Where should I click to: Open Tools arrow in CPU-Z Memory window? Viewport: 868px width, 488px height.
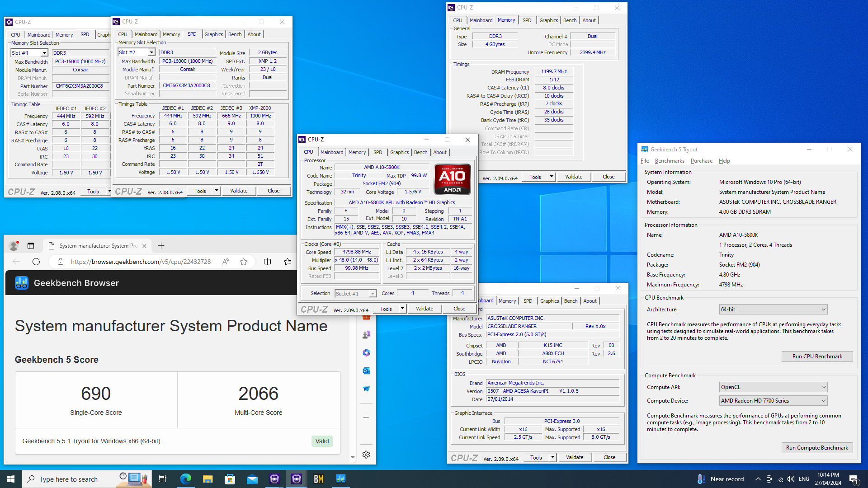click(x=552, y=177)
